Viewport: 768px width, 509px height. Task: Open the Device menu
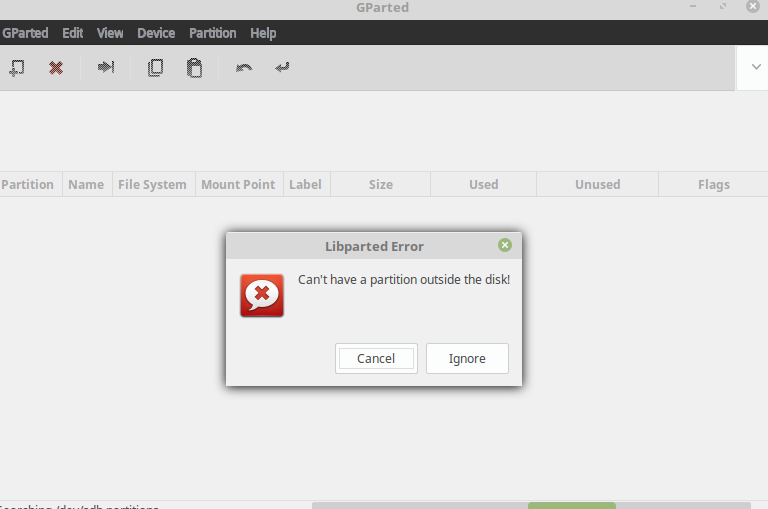[x=156, y=33]
